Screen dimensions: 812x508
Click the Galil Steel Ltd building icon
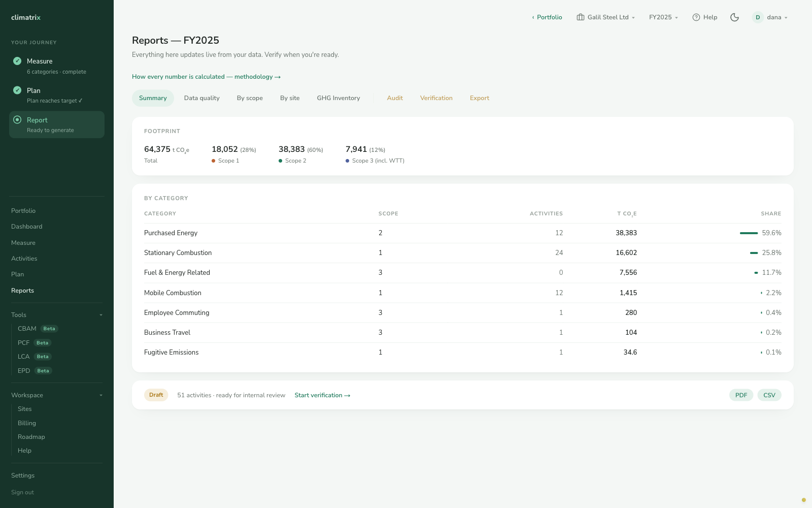point(581,17)
